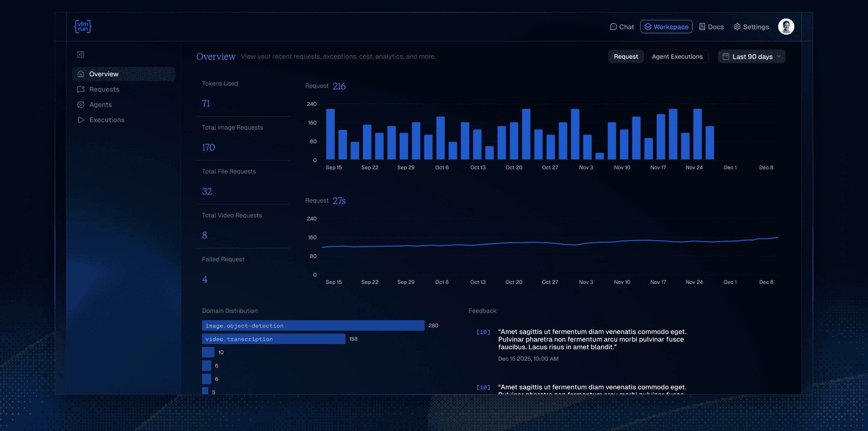
Task: Select the Workspace tab
Action: [x=666, y=27]
